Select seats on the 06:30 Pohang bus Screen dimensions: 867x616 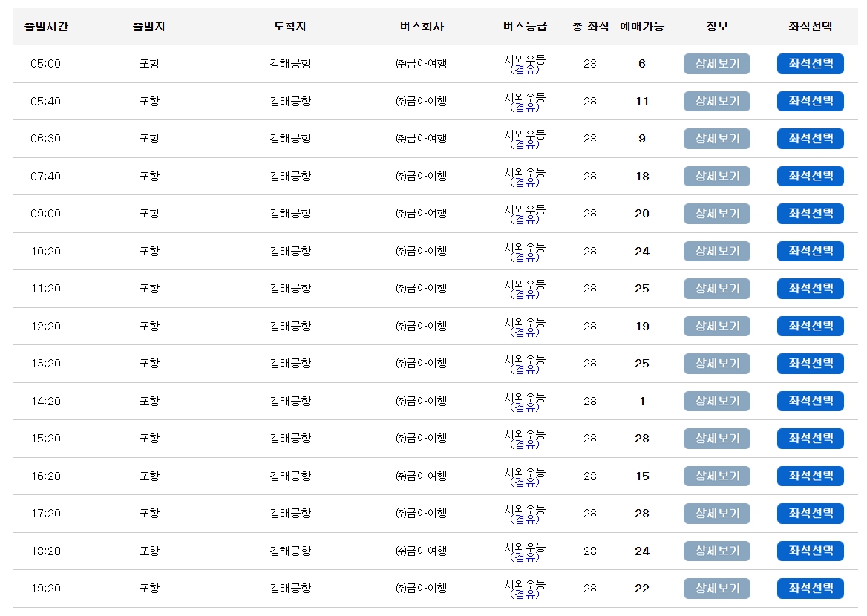pos(810,139)
